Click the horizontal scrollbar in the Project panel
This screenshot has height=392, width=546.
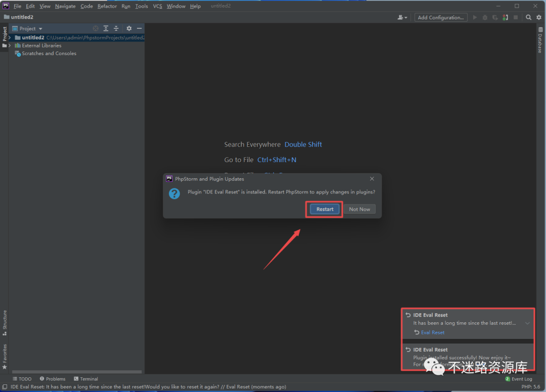[x=77, y=372]
